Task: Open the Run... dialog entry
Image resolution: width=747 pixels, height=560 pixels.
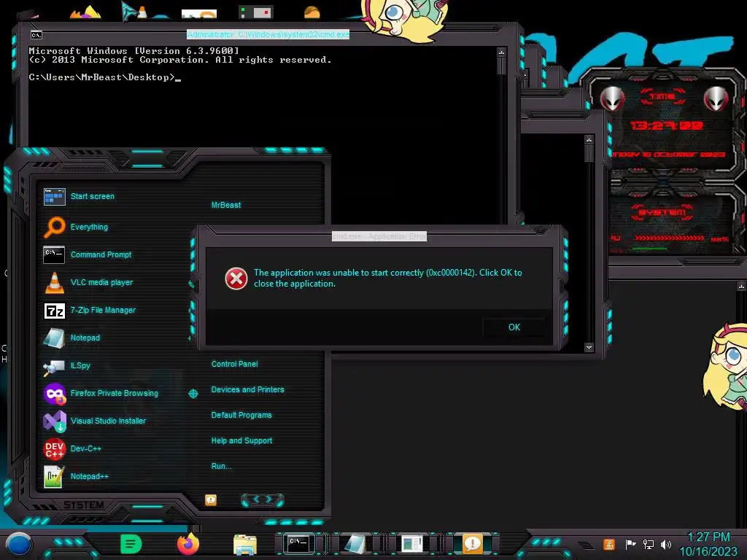Action: [x=221, y=466]
